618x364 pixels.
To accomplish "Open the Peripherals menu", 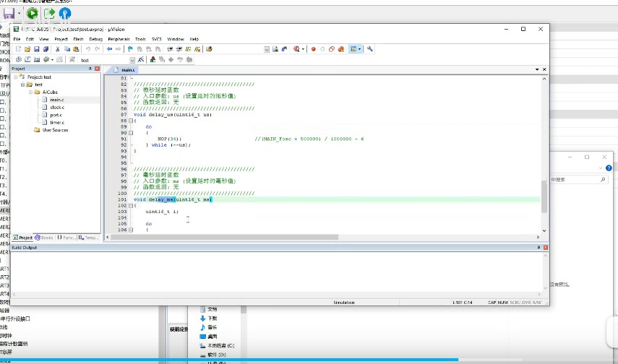I will 119,38.
